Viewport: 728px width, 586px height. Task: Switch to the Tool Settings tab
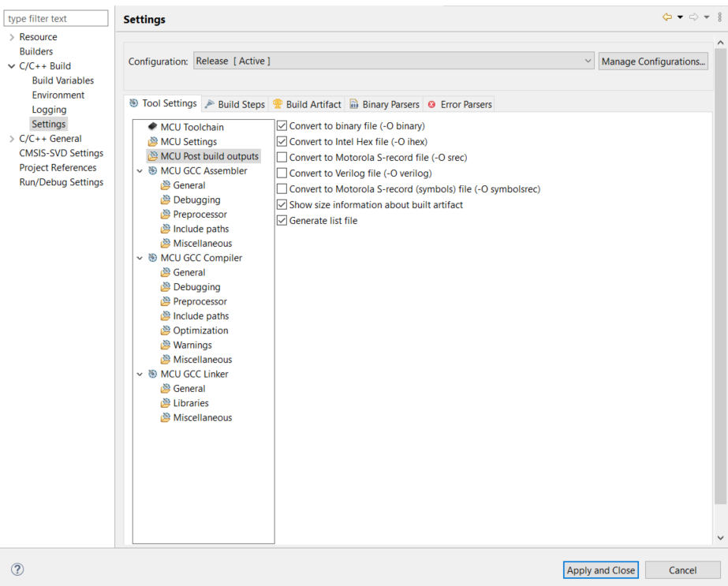pos(163,103)
